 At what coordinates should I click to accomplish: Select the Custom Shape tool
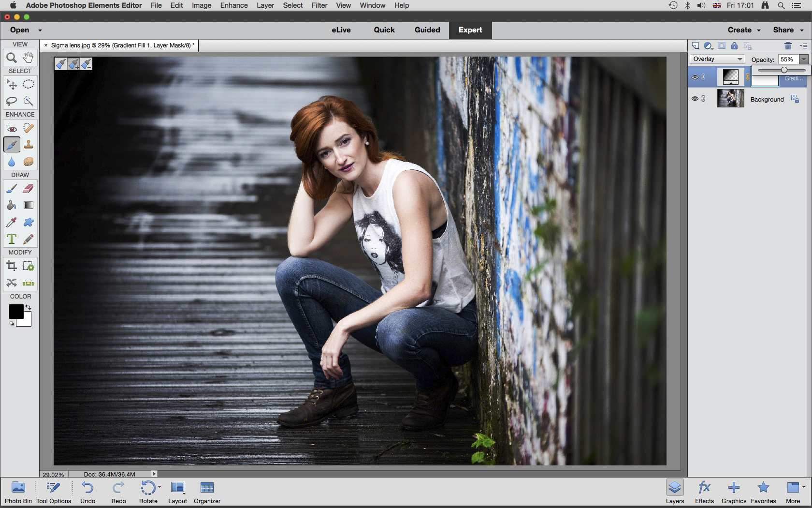29,223
